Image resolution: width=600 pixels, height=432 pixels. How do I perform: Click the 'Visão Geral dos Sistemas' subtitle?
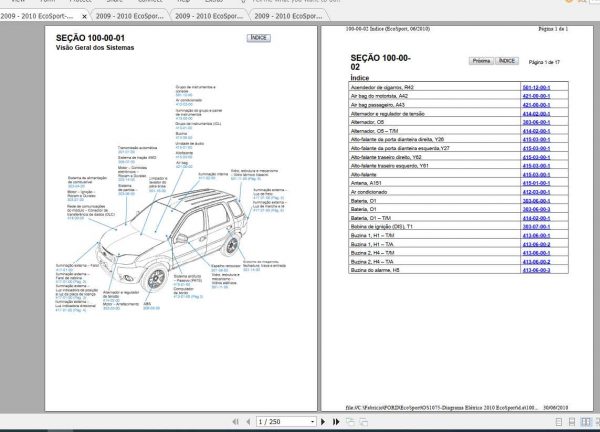pyautogui.click(x=95, y=48)
